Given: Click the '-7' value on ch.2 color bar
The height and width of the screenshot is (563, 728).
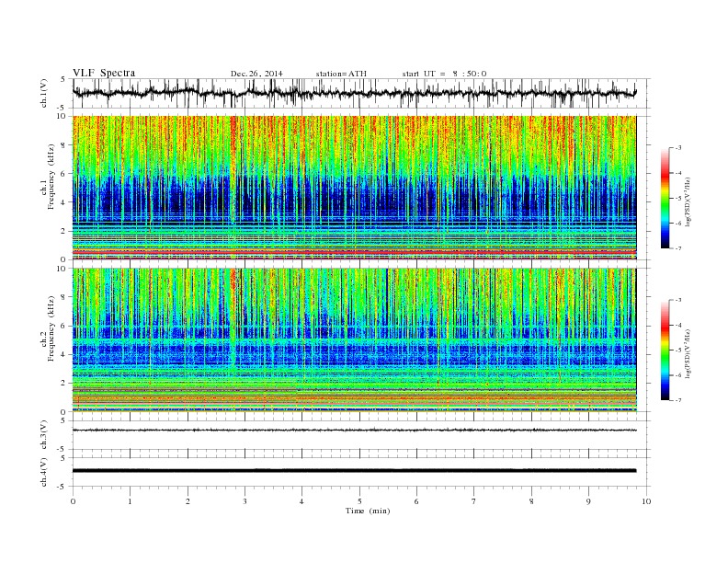Looking at the screenshot, I should click(x=678, y=400).
